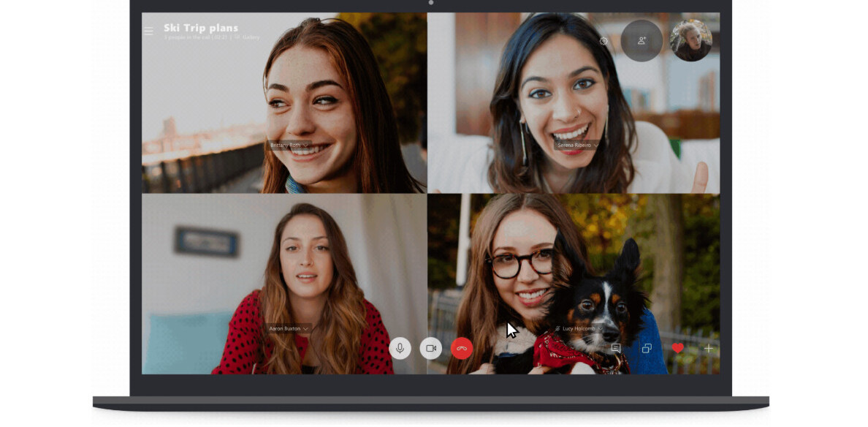End the call with red hang-up button

462,349
